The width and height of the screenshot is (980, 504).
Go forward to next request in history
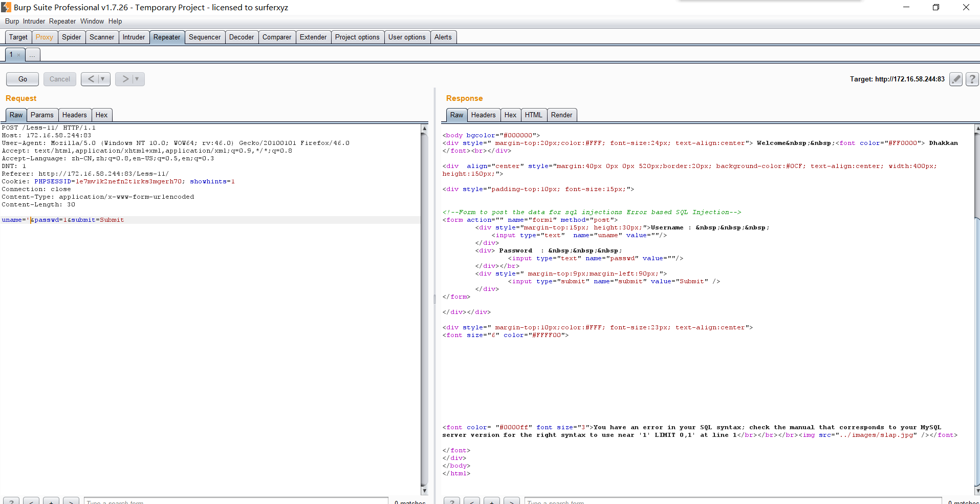(125, 79)
